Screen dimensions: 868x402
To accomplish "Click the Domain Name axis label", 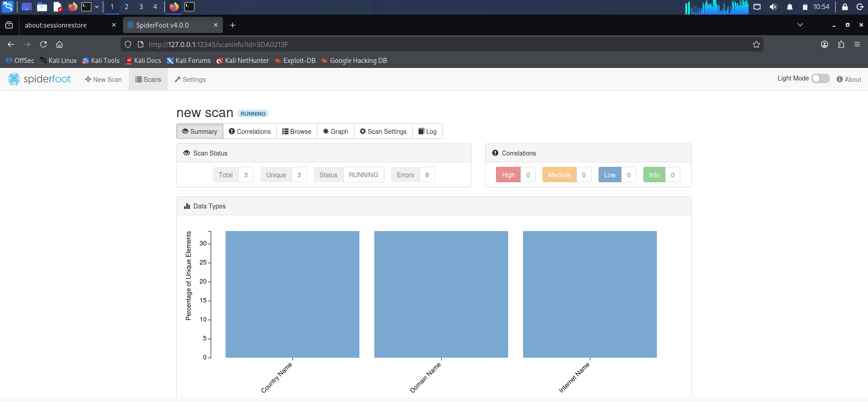I will pyautogui.click(x=425, y=378).
